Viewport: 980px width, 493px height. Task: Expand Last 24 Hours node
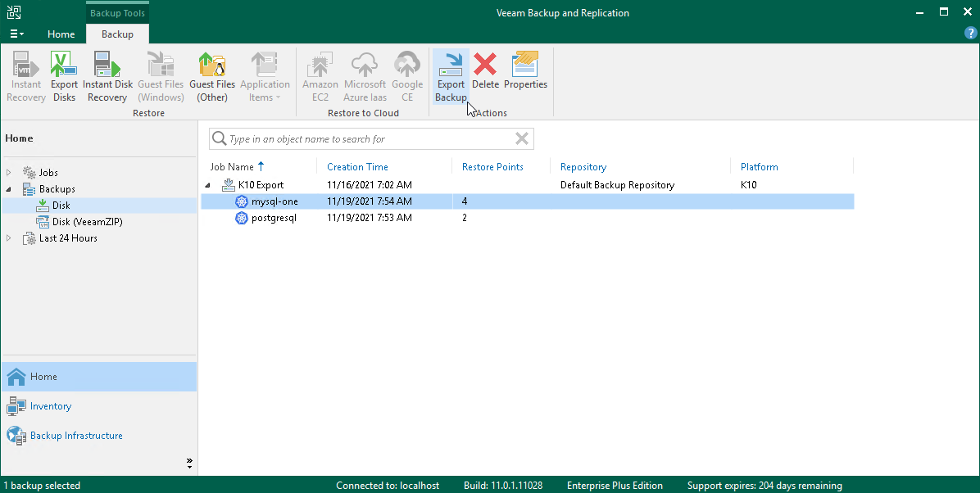9,238
